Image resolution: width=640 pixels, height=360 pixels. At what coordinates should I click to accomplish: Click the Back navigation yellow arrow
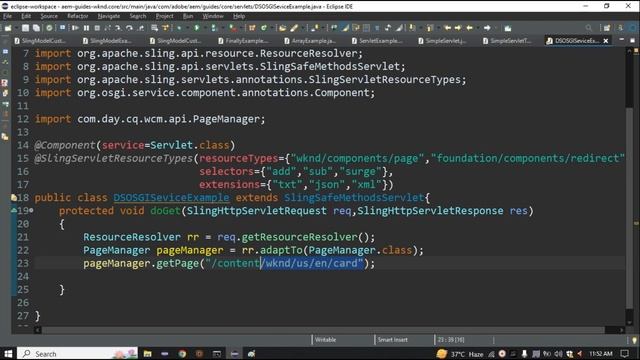tap(469, 28)
